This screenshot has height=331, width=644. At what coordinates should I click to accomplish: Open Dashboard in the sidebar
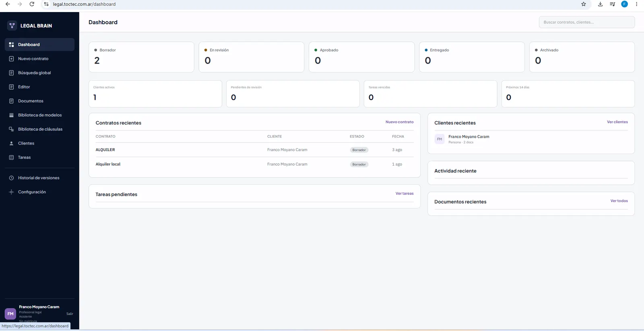click(39, 45)
